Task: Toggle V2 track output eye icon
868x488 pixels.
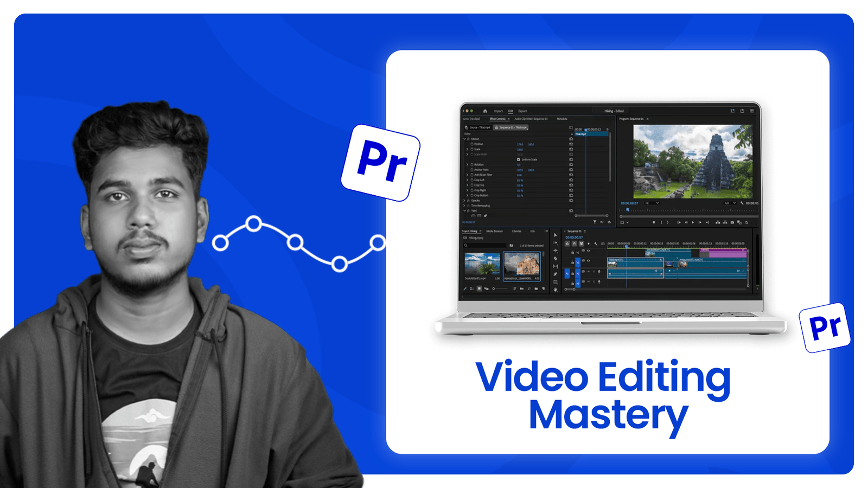Action: [x=589, y=251]
